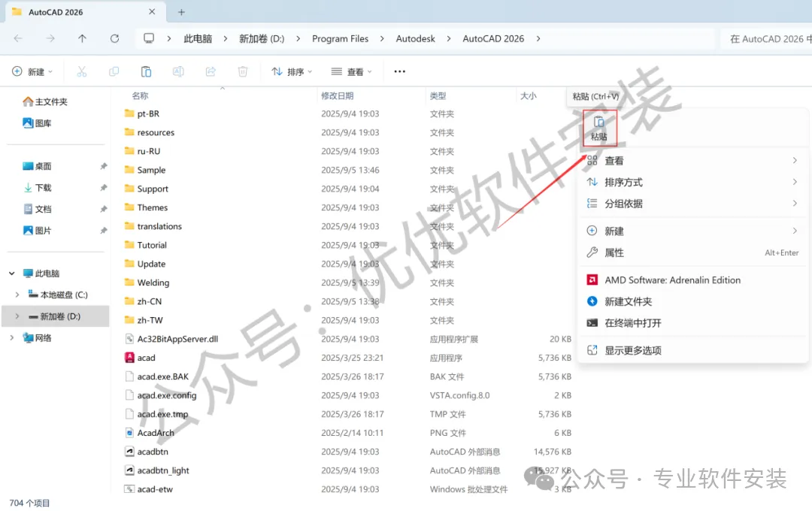Screen dimensions: 812x511
Task: Open 主文件夹 in sidebar
Action: (45, 101)
